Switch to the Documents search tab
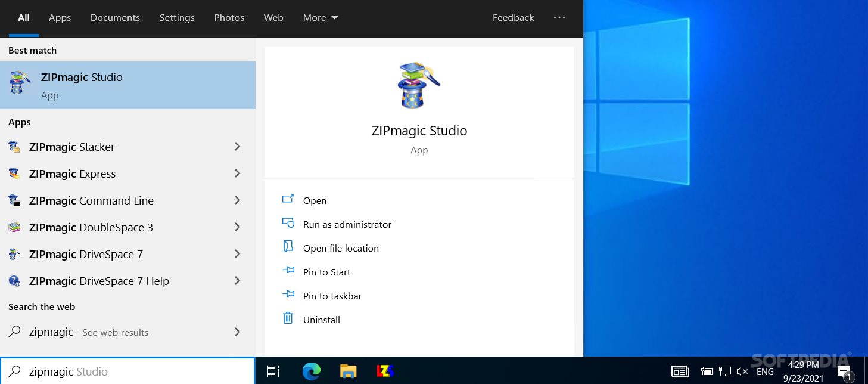Image resolution: width=868 pixels, height=384 pixels. click(x=115, y=18)
